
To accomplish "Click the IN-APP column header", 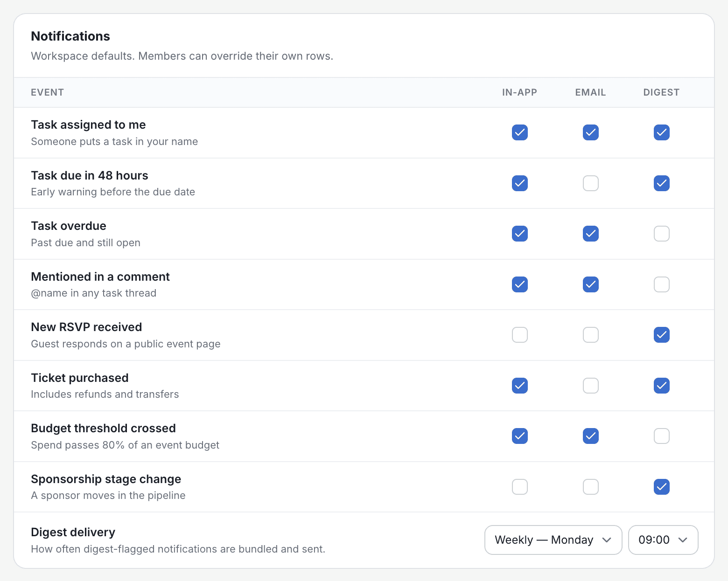I will tap(519, 92).
